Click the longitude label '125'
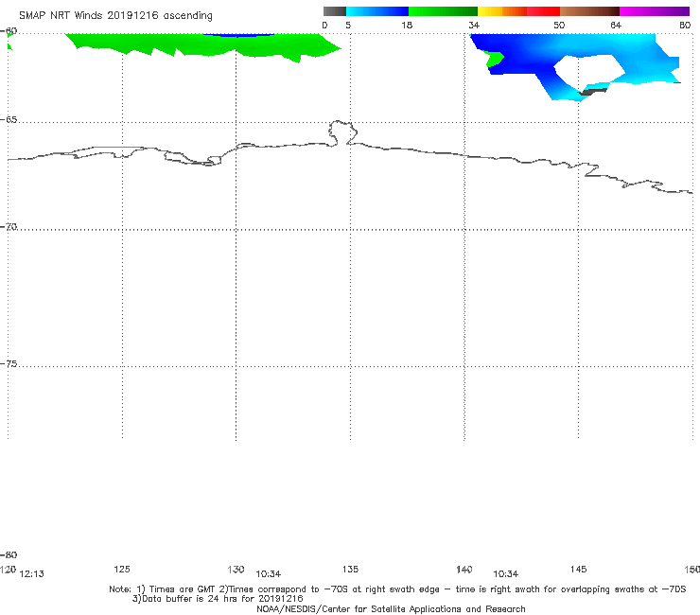The width and height of the screenshot is (700, 615). point(122,569)
